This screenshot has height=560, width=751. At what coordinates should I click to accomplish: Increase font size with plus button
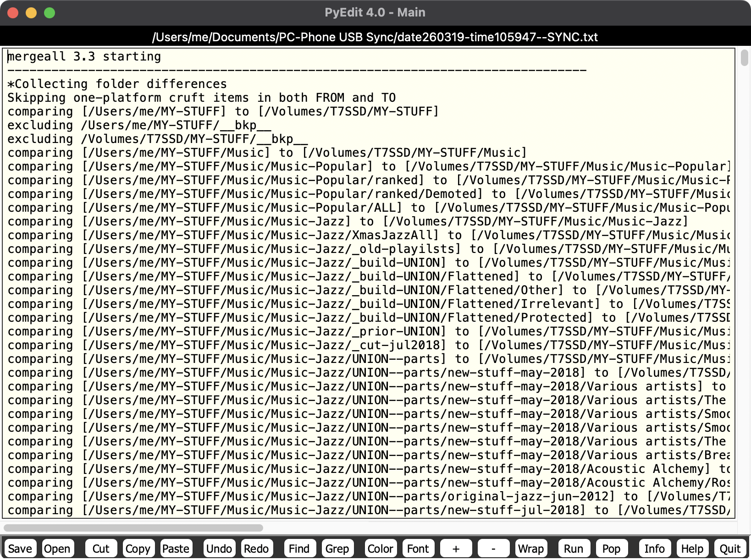point(456,549)
